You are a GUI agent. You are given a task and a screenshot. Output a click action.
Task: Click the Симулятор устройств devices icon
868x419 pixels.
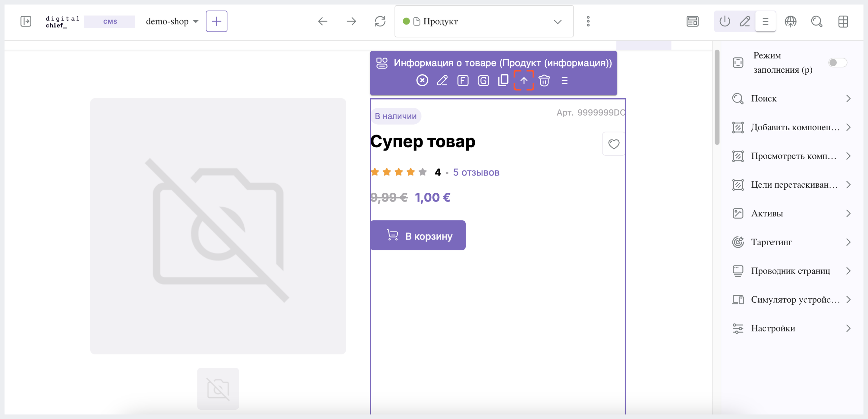737,299
